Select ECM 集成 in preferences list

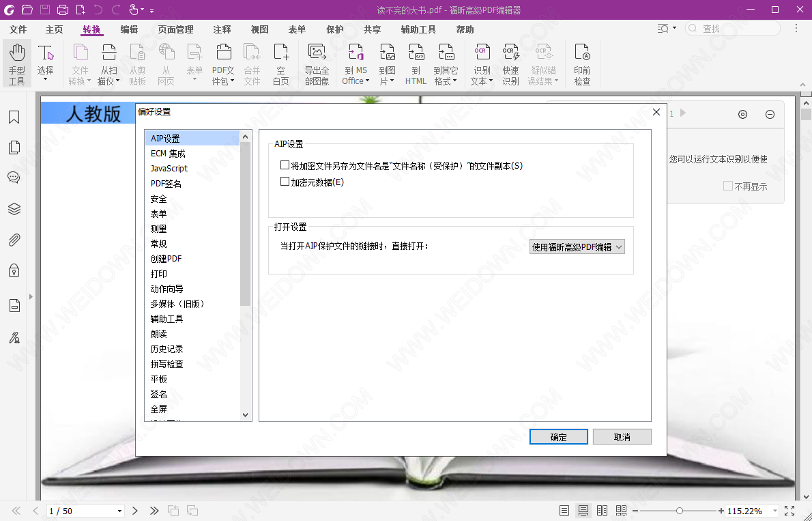192,154
